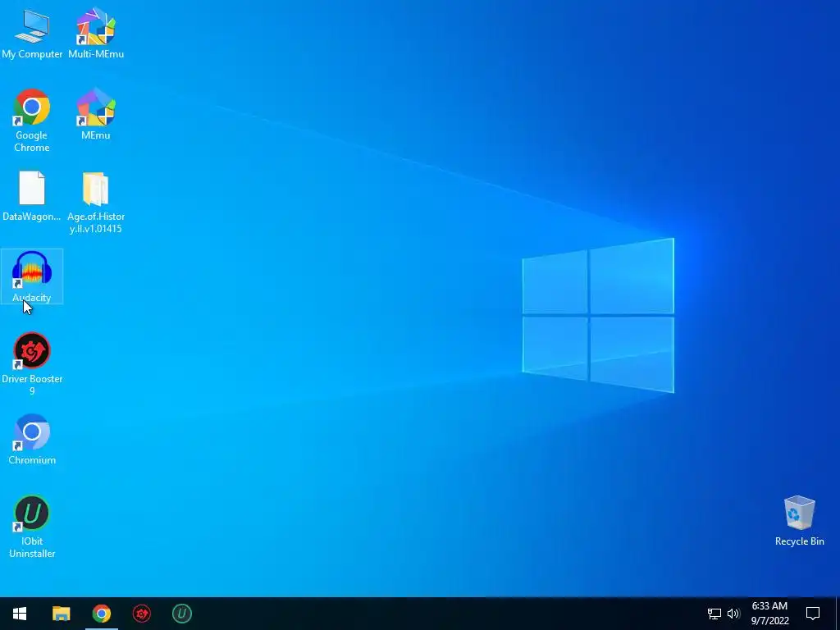Open the Action Center notifications icon

(x=813, y=614)
